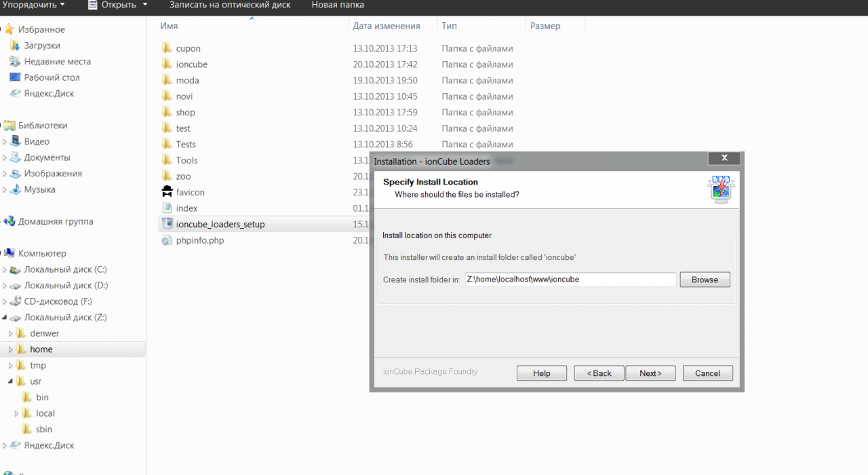This screenshot has height=475, width=868.
Task: Expand the Документы library node
Action: 5,158
